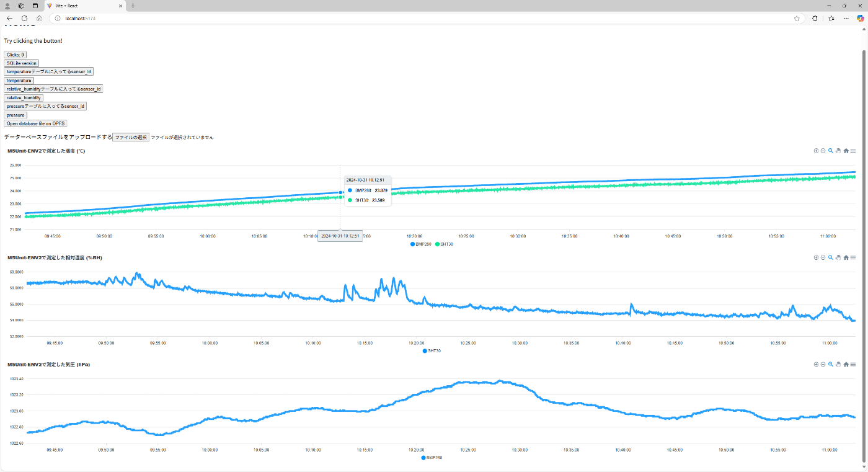Click SHT30 green marker in tooltip
This screenshot has width=868, height=472.
(x=350, y=200)
